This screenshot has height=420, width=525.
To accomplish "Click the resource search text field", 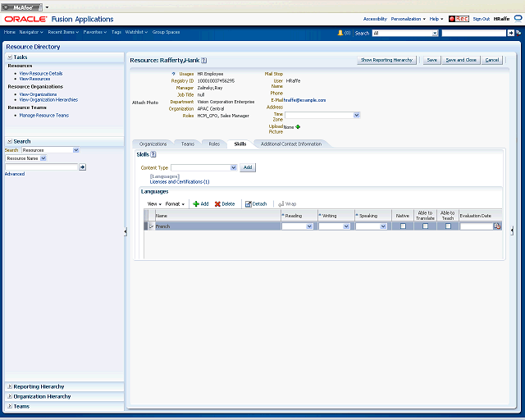I will coord(42,167).
